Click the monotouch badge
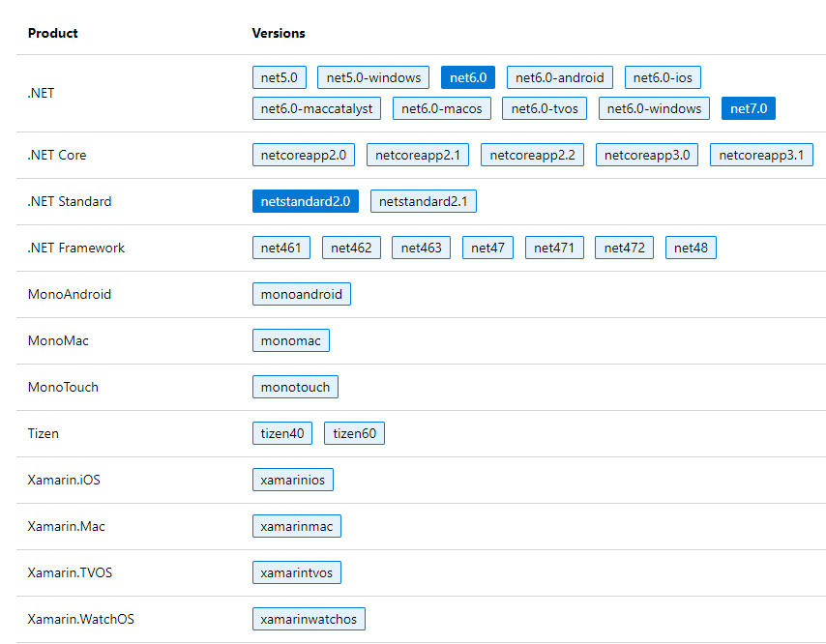 tap(296, 387)
